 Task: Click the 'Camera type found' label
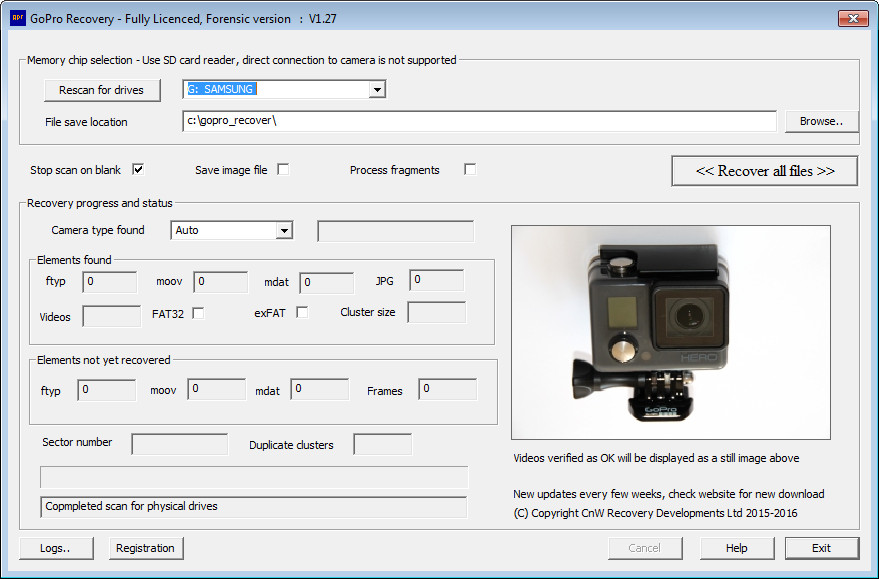coord(98,230)
